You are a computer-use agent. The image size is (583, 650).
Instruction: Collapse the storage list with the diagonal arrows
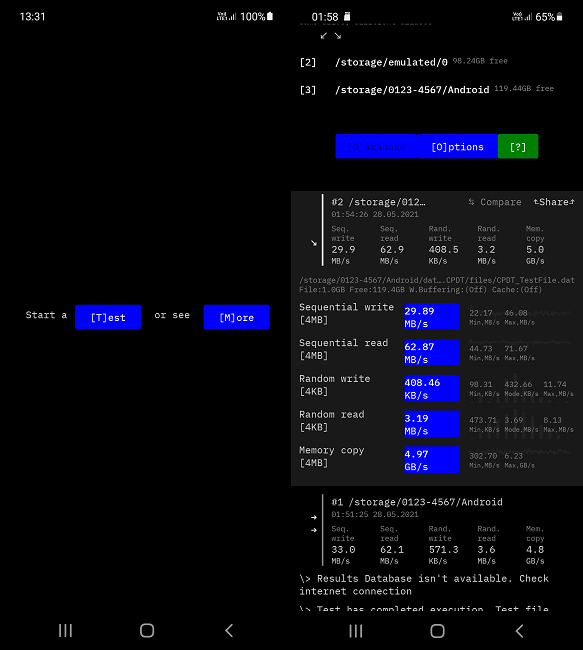pos(331,36)
